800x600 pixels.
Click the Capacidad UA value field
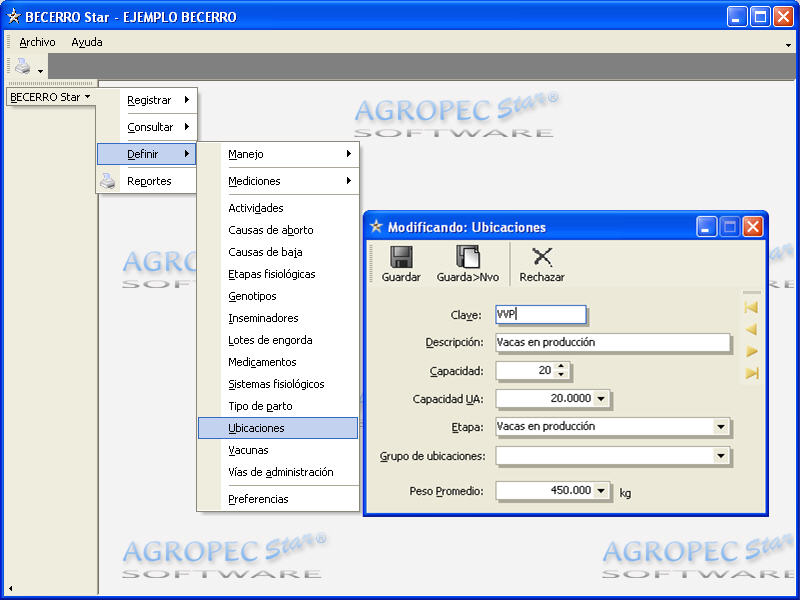(544, 398)
